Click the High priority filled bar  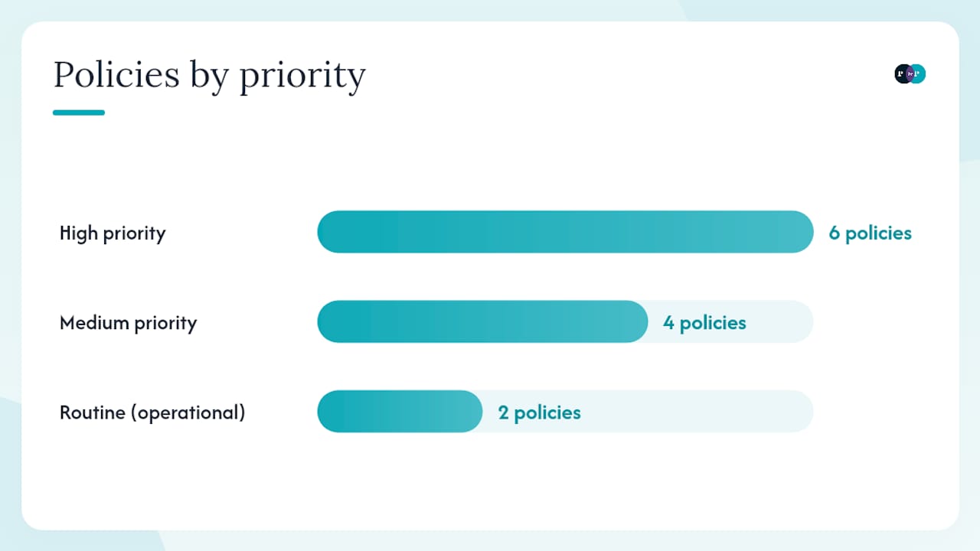coord(565,232)
